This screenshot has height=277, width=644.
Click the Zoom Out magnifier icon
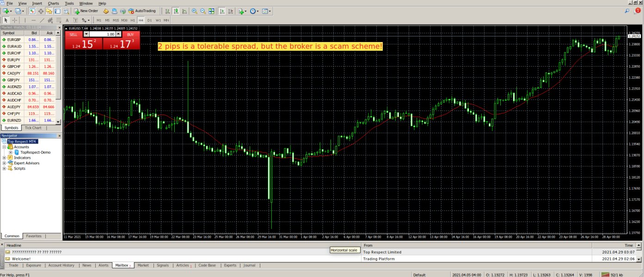pos(202,11)
